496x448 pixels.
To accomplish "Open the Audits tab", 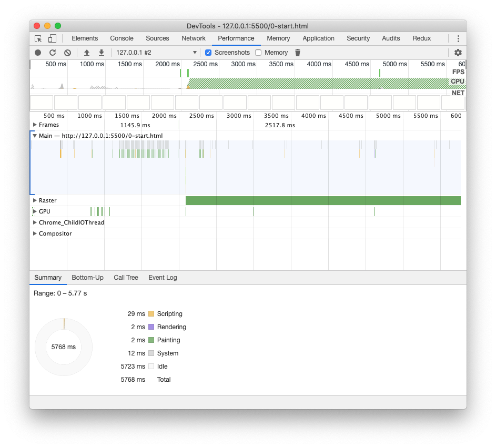I will 391,38.
